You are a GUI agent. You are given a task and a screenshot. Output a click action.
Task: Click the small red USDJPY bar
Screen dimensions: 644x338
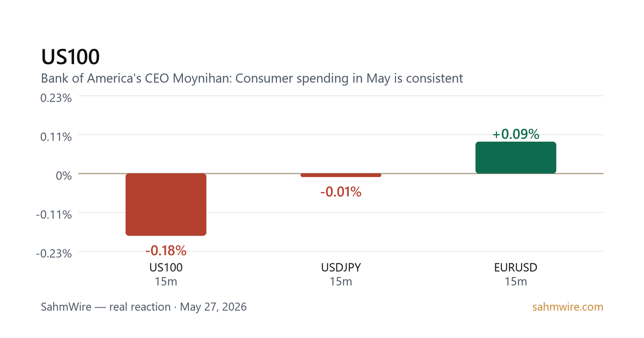(341, 175)
